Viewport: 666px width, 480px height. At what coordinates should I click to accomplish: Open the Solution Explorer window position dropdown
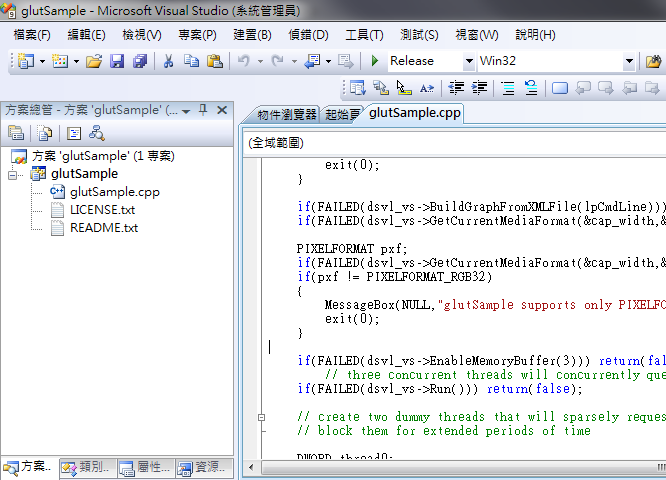tap(186, 111)
